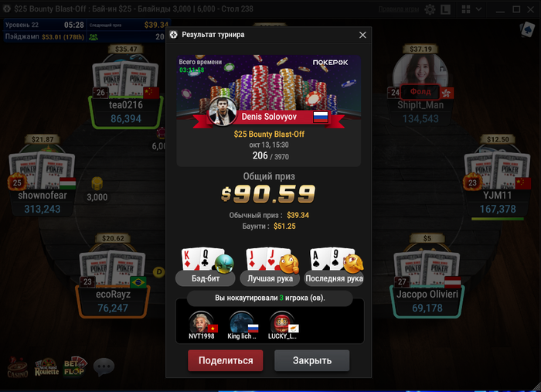Click the spade card icon top right
The image size is (541, 392).
coord(528,29)
